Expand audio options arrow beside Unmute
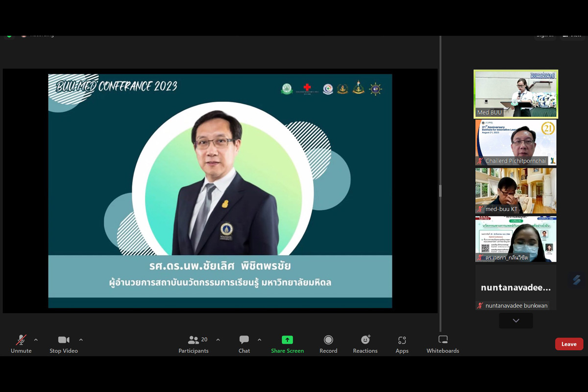Viewport: 588px width, 392px height. [x=36, y=340]
